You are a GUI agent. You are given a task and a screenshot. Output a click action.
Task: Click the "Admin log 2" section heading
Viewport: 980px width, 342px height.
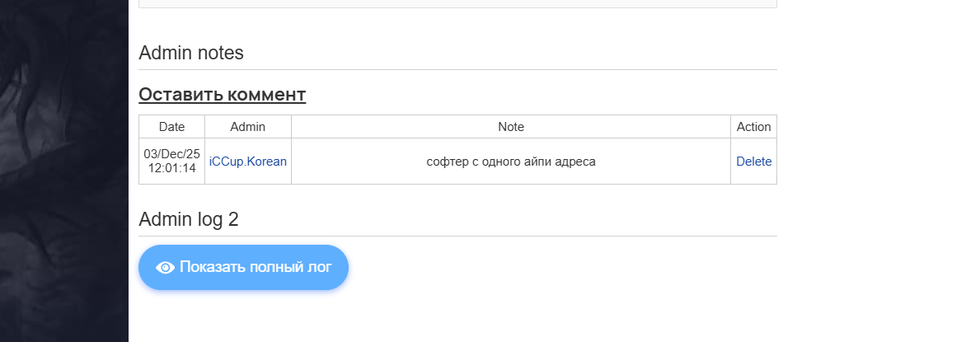(188, 219)
